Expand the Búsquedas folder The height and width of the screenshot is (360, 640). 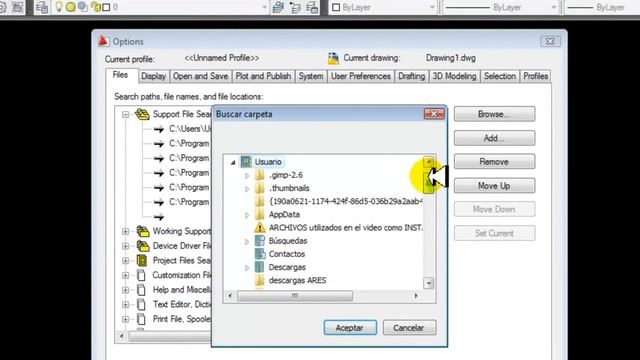[247, 242]
